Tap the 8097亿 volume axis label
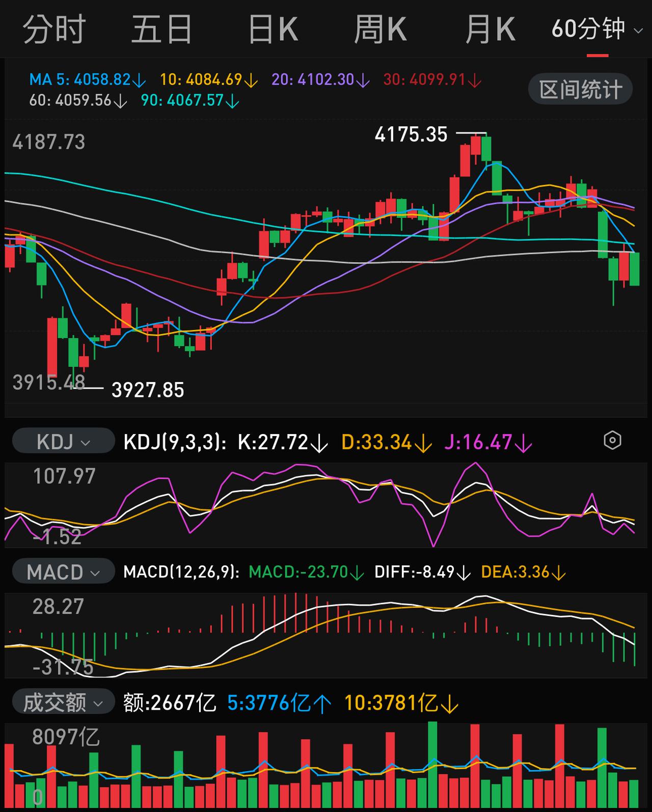652x812 pixels. click(66, 737)
